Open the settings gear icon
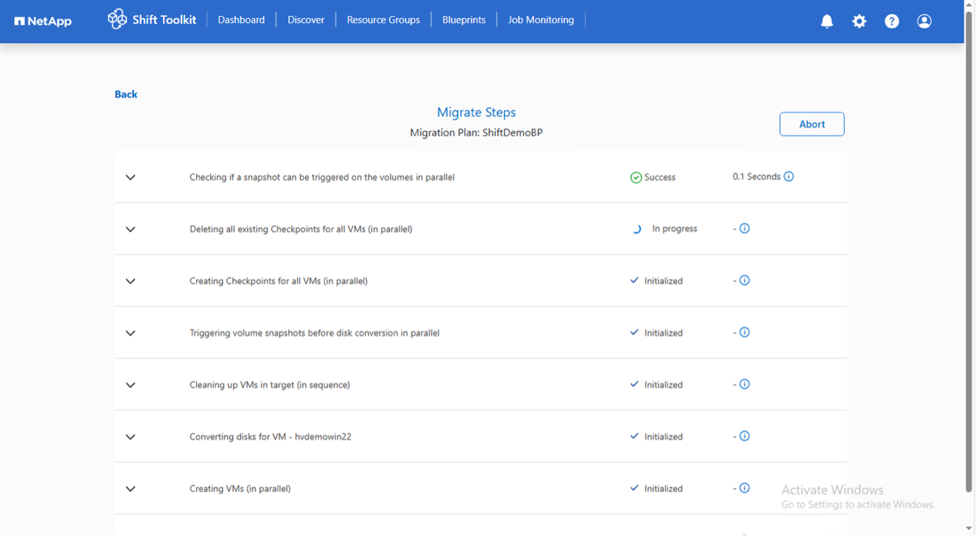 (859, 21)
